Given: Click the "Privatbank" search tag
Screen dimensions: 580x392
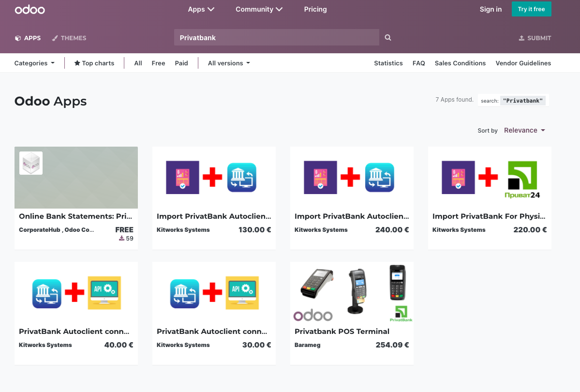Looking at the screenshot, I should click(522, 101).
